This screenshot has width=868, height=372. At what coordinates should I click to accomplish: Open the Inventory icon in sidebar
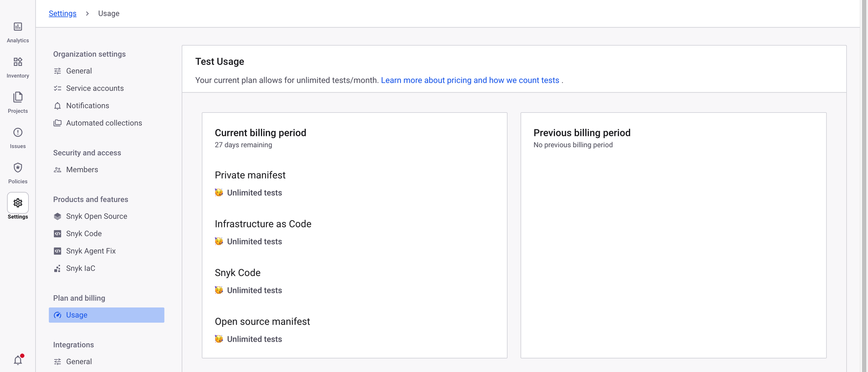coord(18,62)
